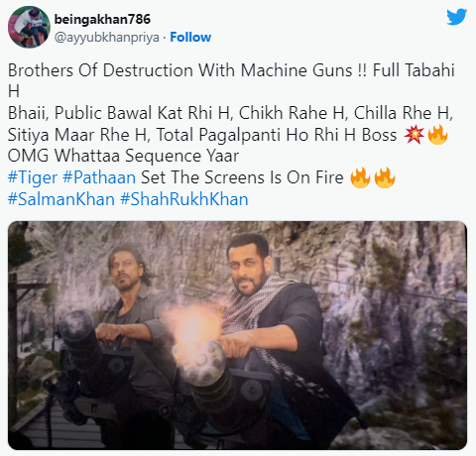This screenshot has height=456, width=476.
Task: Open the #Pathaan hashtag
Action: 99,177
